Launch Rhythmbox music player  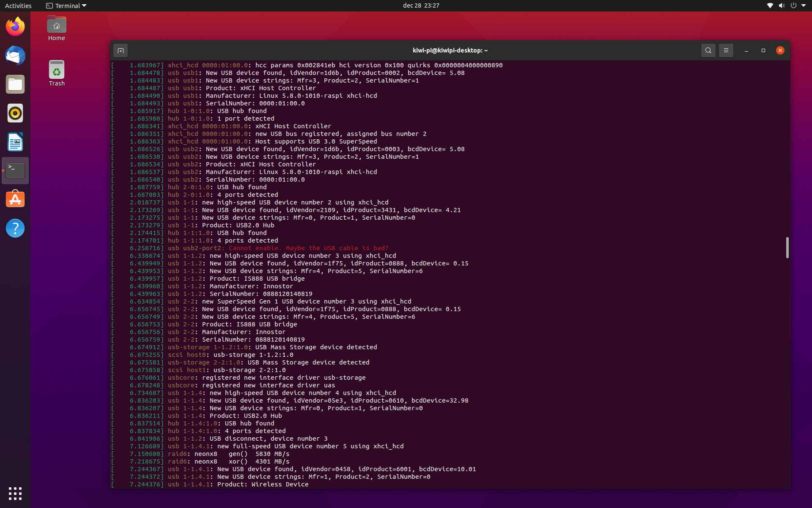click(15, 113)
